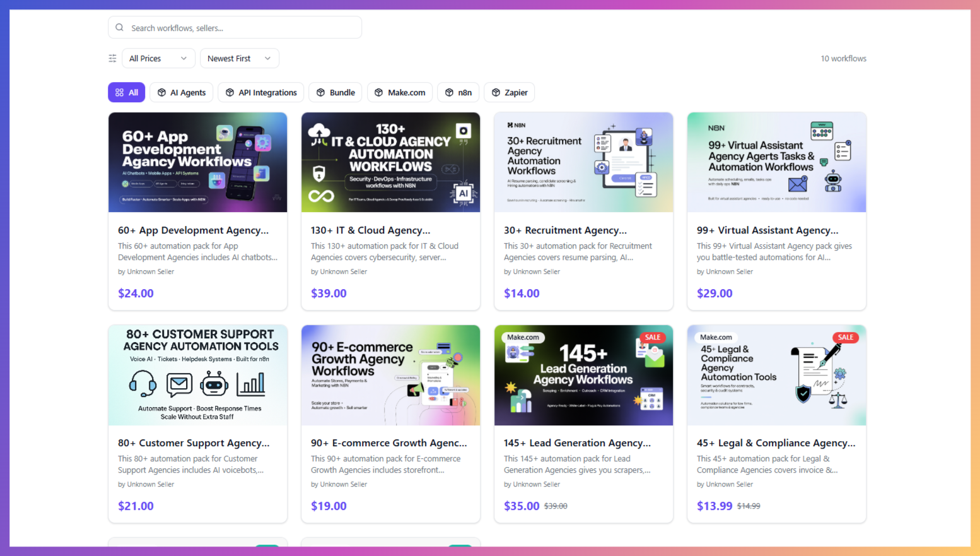Open the All Prices dropdown

pyautogui.click(x=158, y=58)
